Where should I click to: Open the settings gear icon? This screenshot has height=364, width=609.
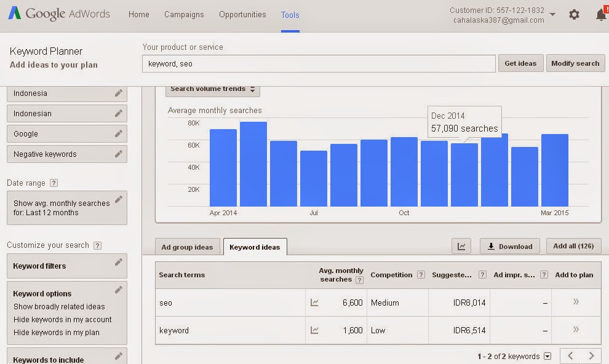(574, 14)
